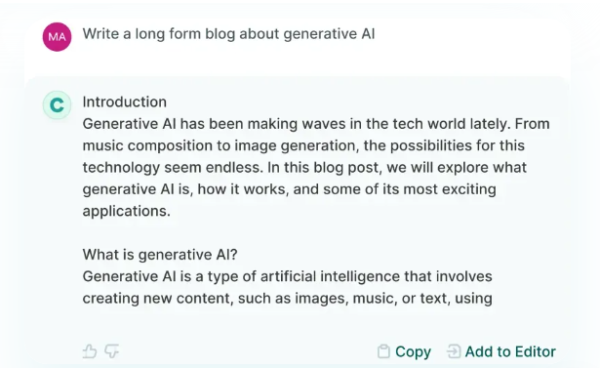600x368 pixels.
Task: Open the MA user avatar
Action: click(57, 37)
